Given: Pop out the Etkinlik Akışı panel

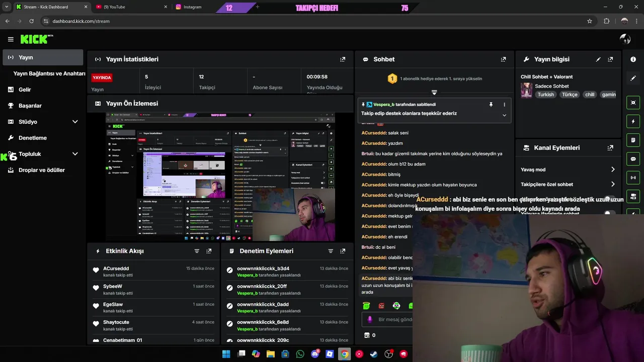Looking at the screenshot, I should (x=209, y=251).
